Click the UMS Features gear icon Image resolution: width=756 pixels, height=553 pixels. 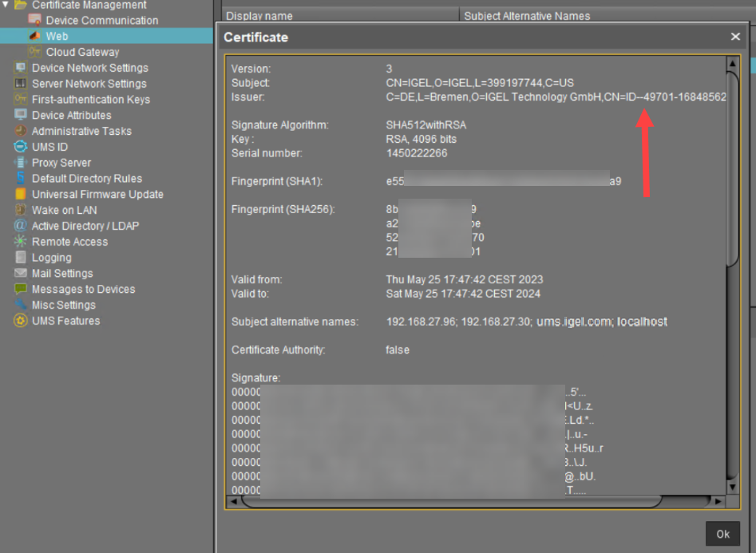tap(20, 321)
